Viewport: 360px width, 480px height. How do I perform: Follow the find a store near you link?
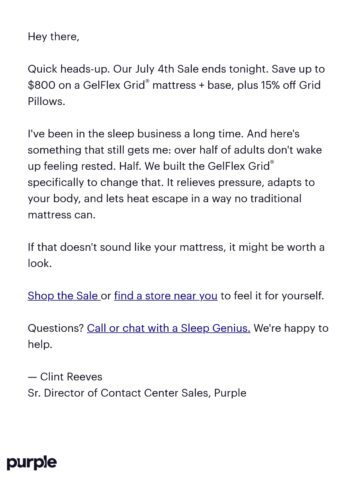pyautogui.click(x=166, y=296)
